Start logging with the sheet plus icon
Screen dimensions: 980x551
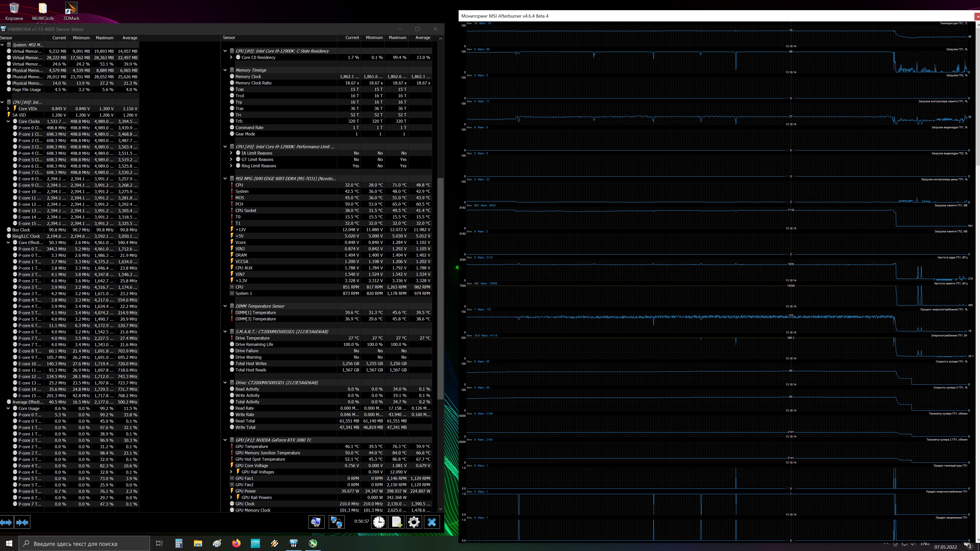coord(396,522)
